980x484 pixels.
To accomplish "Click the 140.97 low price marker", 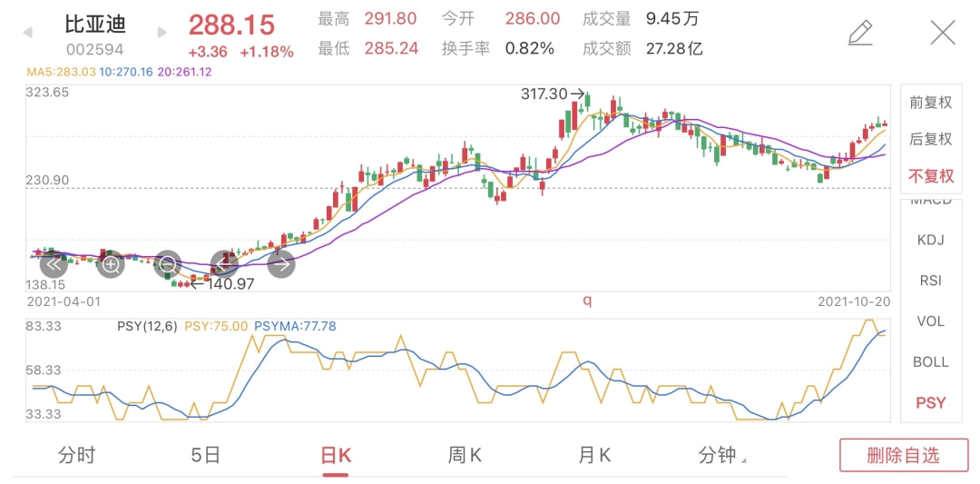I will click(222, 284).
